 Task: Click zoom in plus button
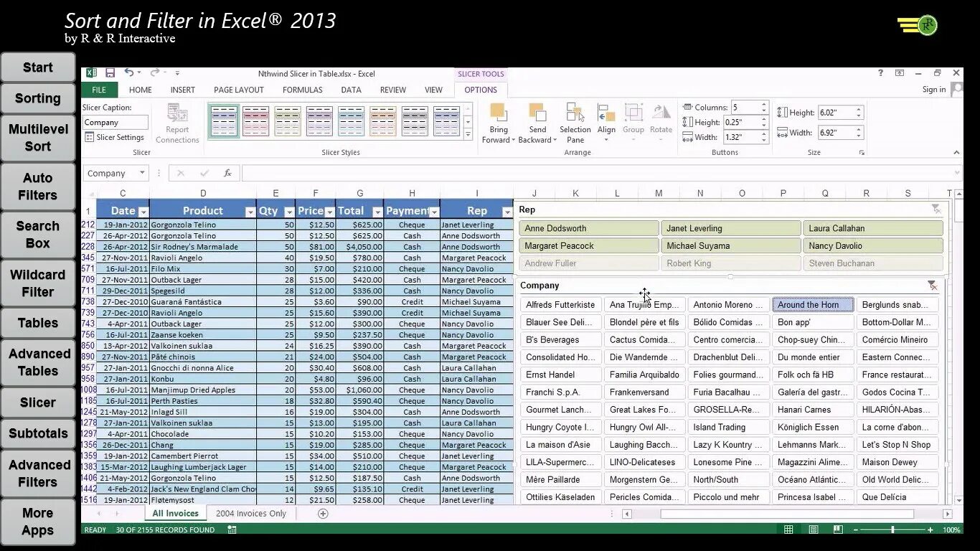click(930, 529)
